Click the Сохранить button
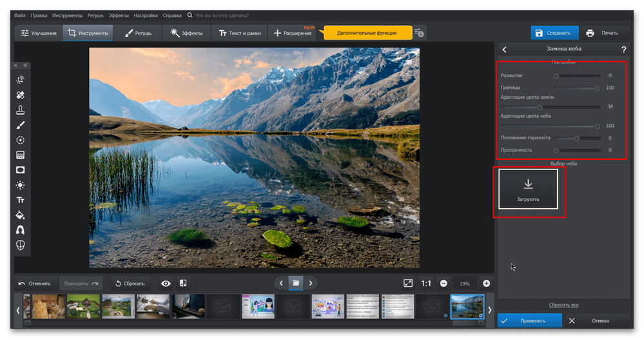This screenshot has width=644, height=339. click(x=554, y=33)
